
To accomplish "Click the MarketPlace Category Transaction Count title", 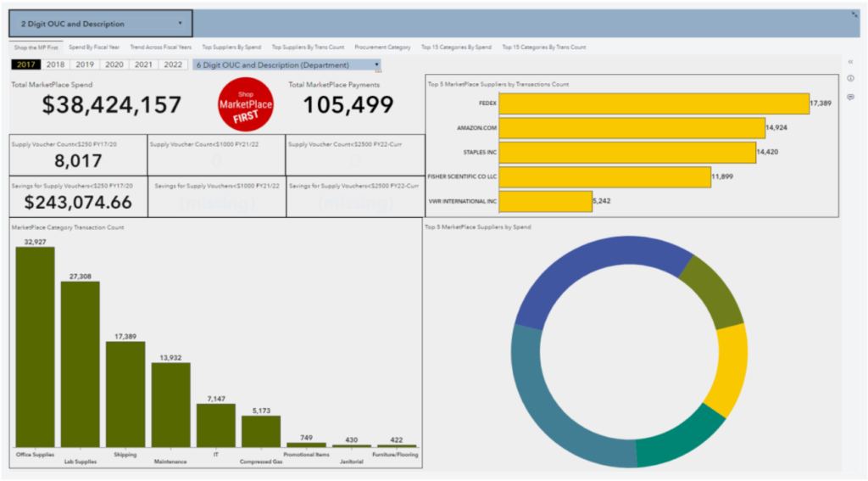I will click(x=68, y=227).
